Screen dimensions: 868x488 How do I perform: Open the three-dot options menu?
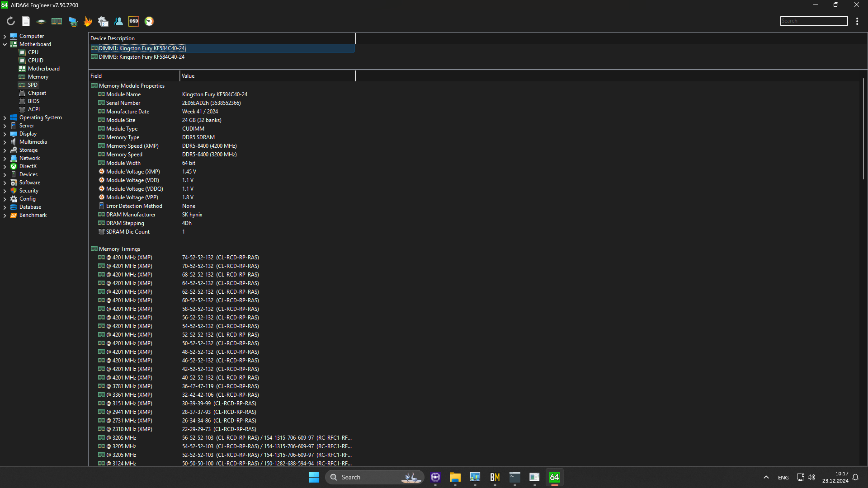tap(857, 21)
